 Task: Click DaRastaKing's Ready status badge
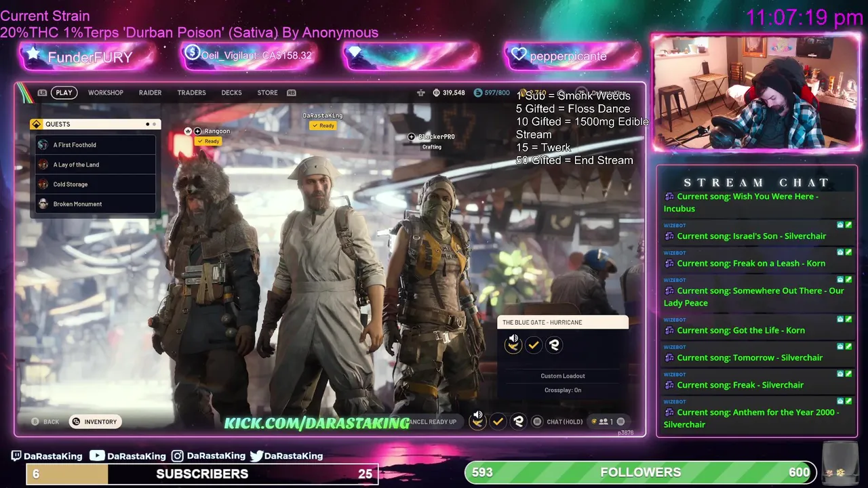tap(323, 125)
